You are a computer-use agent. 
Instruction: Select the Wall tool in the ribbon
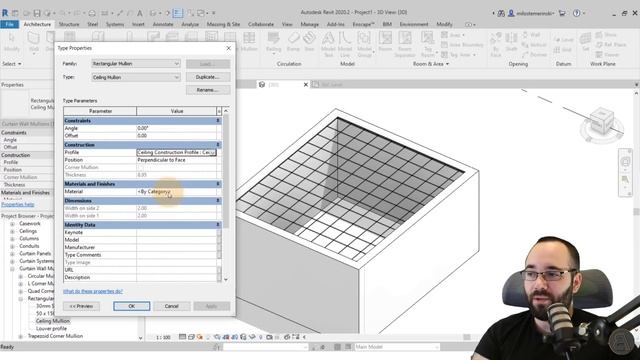tap(33, 43)
